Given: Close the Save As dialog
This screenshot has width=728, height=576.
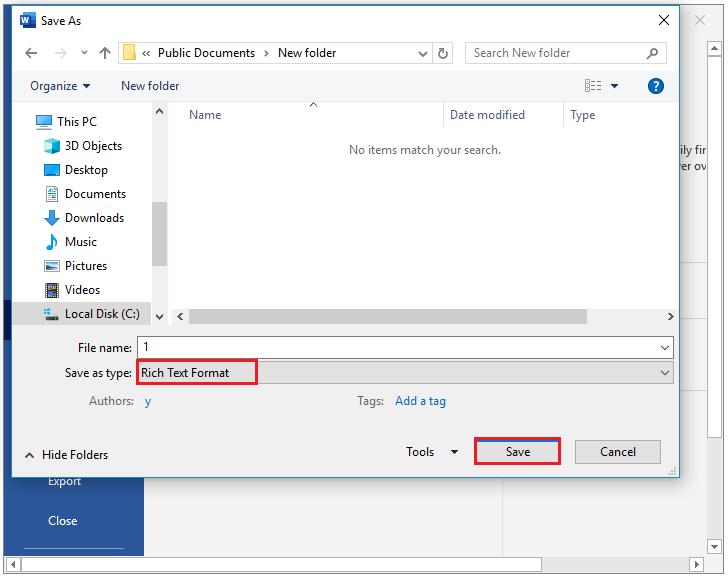Looking at the screenshot, I should tap(664, 20).
